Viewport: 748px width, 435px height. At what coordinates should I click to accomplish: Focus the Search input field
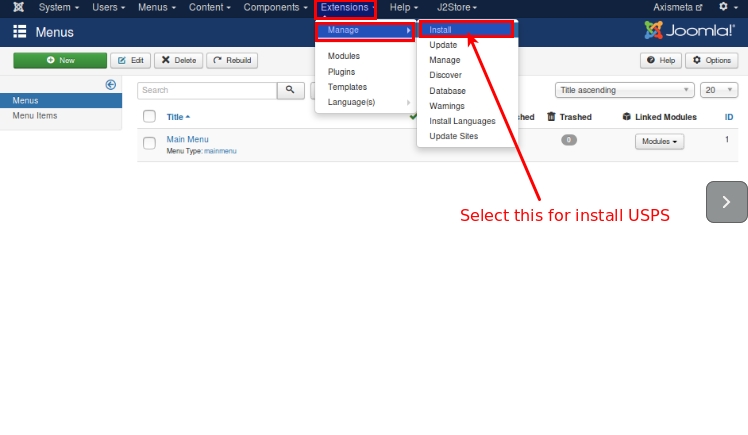tap(207, 90)
